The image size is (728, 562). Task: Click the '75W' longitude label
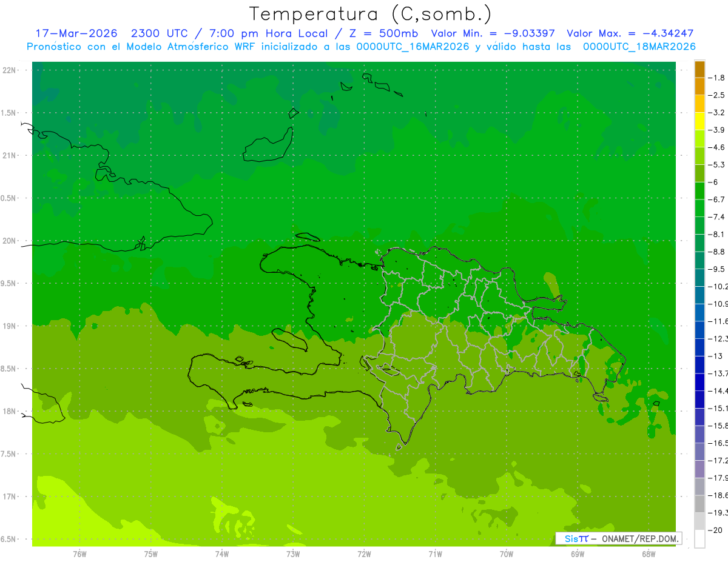point(151,554)
